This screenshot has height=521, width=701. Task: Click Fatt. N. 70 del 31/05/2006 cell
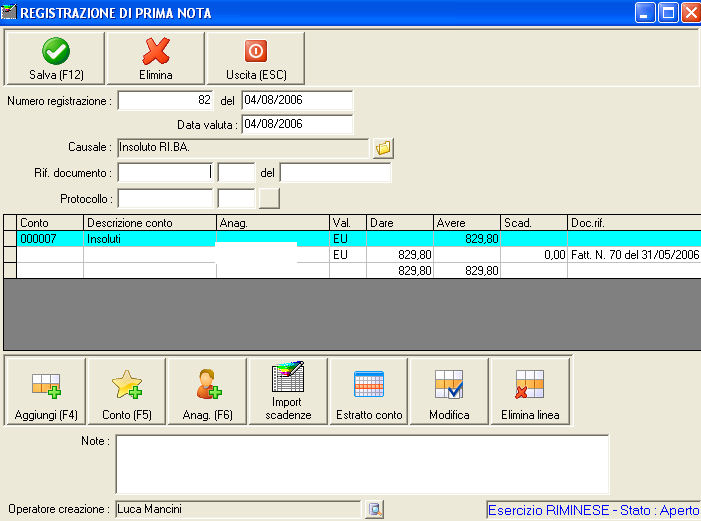point(634,255)
